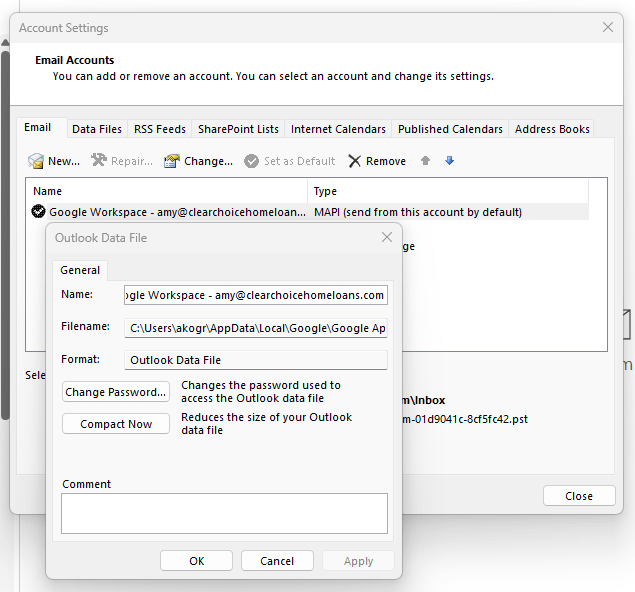Open the SharePoint Lists tab
This screenshot has width=635, height=592.
tap(238, 129)
